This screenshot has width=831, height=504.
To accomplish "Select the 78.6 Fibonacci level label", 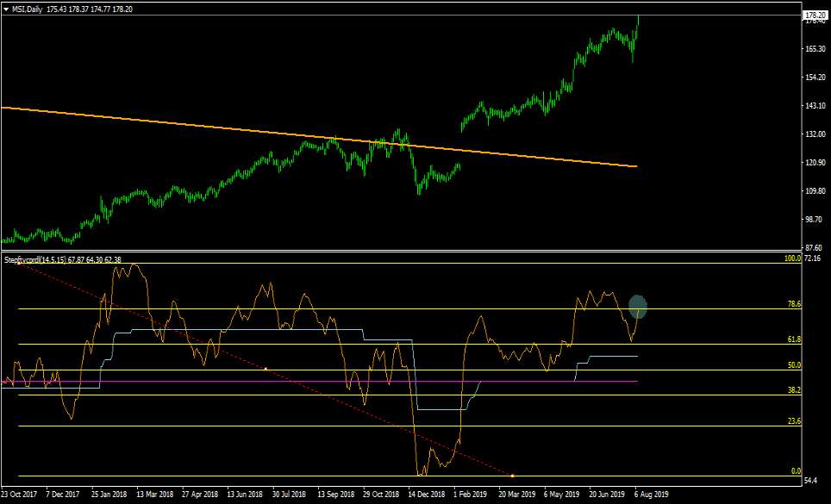I will click(x=794, y=304).
